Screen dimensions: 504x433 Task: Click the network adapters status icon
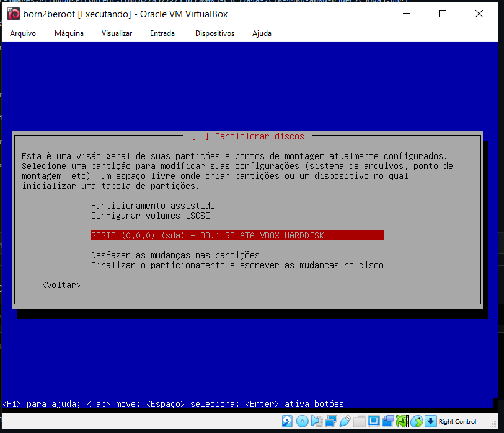[331, 421]
